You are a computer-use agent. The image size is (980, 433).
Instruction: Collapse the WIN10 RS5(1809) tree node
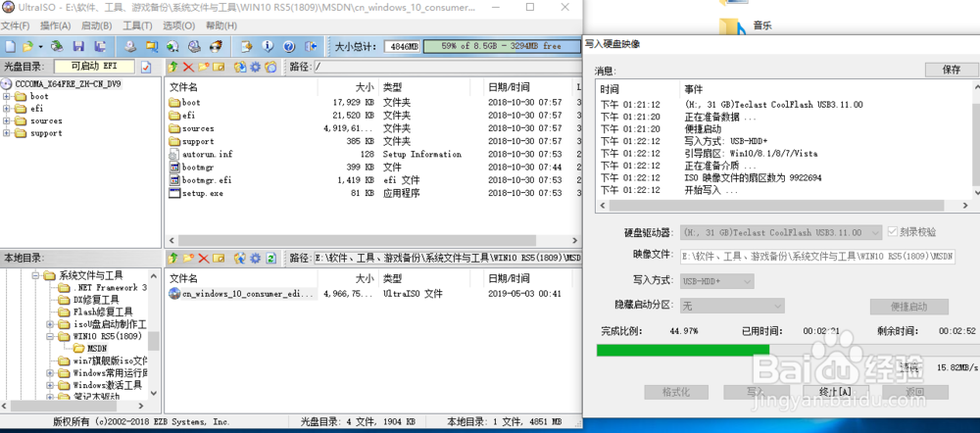51,336
